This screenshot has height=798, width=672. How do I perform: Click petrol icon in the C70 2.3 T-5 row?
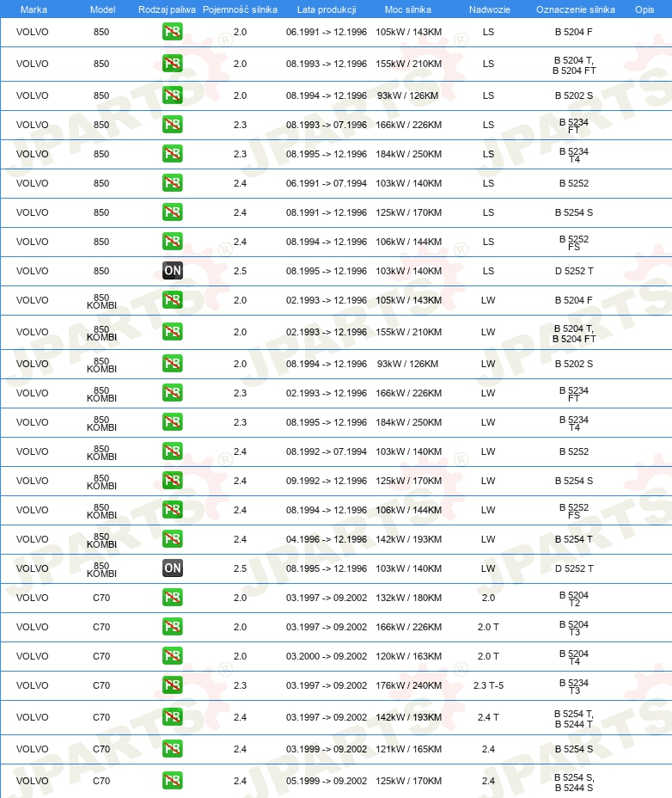(x=173, y=685)
